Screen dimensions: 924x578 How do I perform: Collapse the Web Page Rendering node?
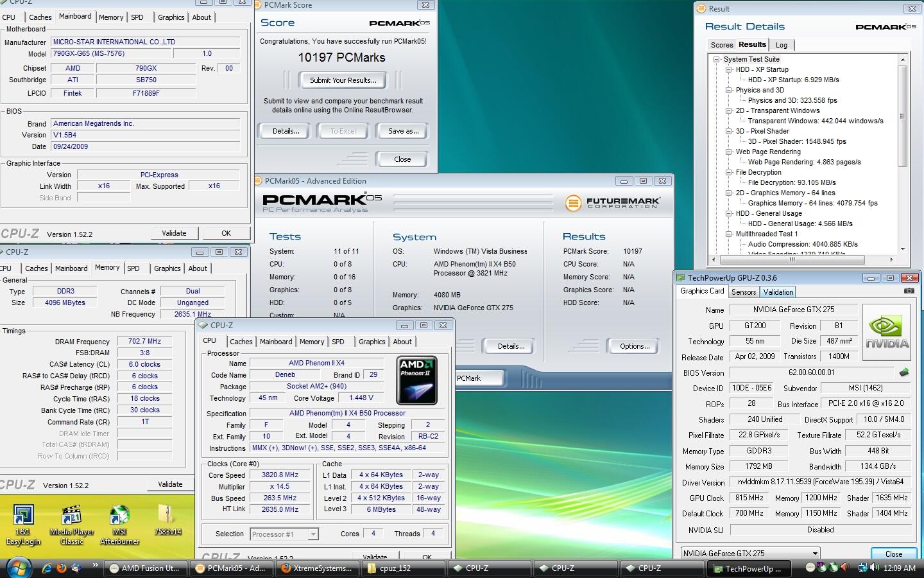(x=728, y=152)
